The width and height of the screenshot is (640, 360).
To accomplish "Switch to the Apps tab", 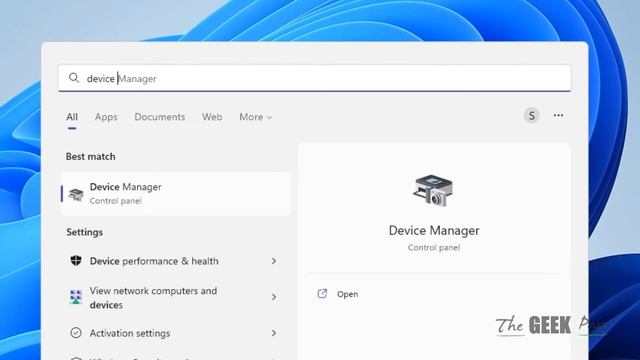I will [x=106, y=117].
